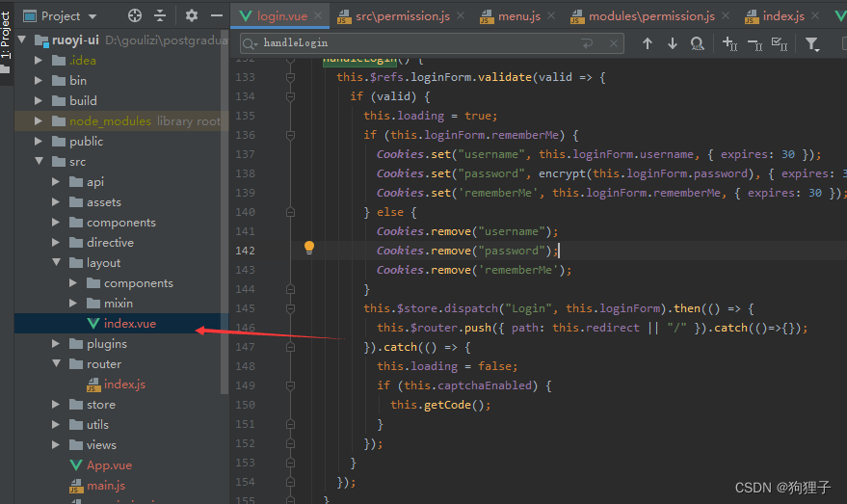Open the App.vue file
The height and width of the screenshot is (504, 847).
click(x=109, y=465)
